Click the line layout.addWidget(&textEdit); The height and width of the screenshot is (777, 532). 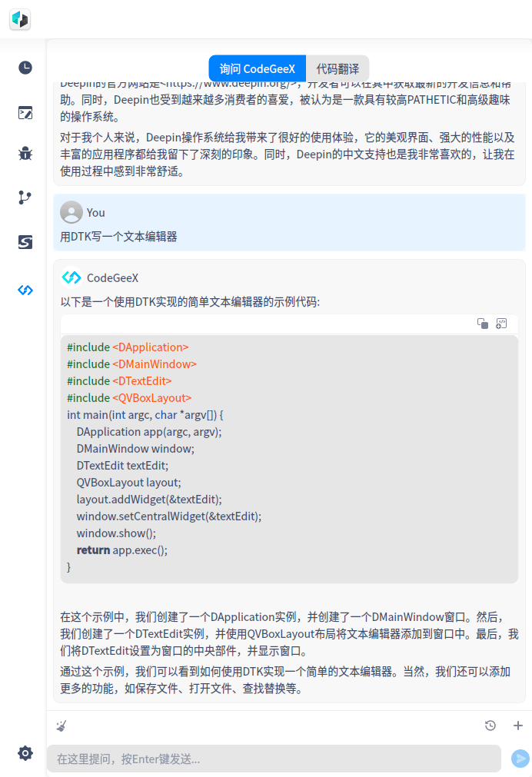(149, 499)
